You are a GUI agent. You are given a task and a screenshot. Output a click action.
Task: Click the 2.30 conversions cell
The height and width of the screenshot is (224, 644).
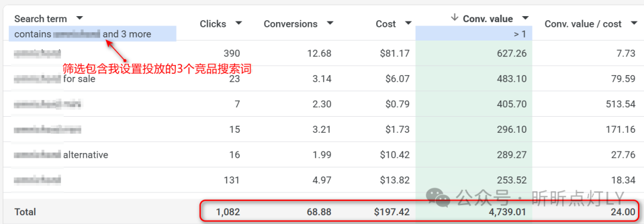321,104
